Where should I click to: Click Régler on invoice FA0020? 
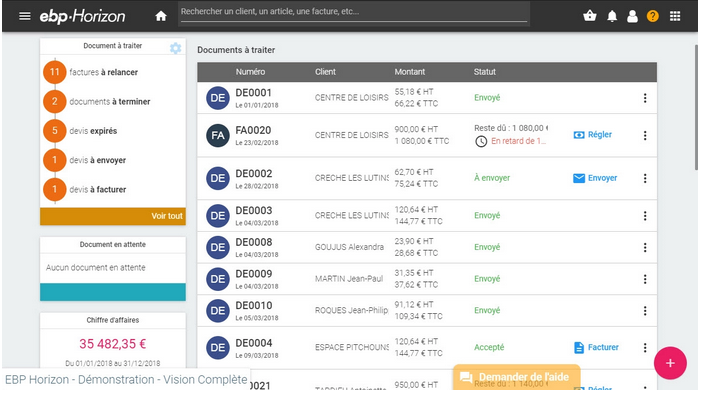(x=593, y=135)
